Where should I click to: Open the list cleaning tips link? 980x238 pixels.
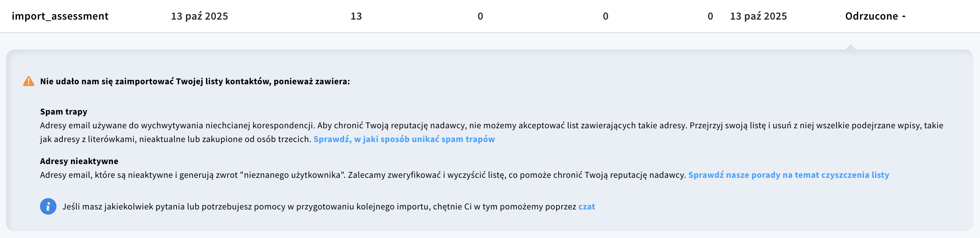pyautogui.click(x=788, y=175)
